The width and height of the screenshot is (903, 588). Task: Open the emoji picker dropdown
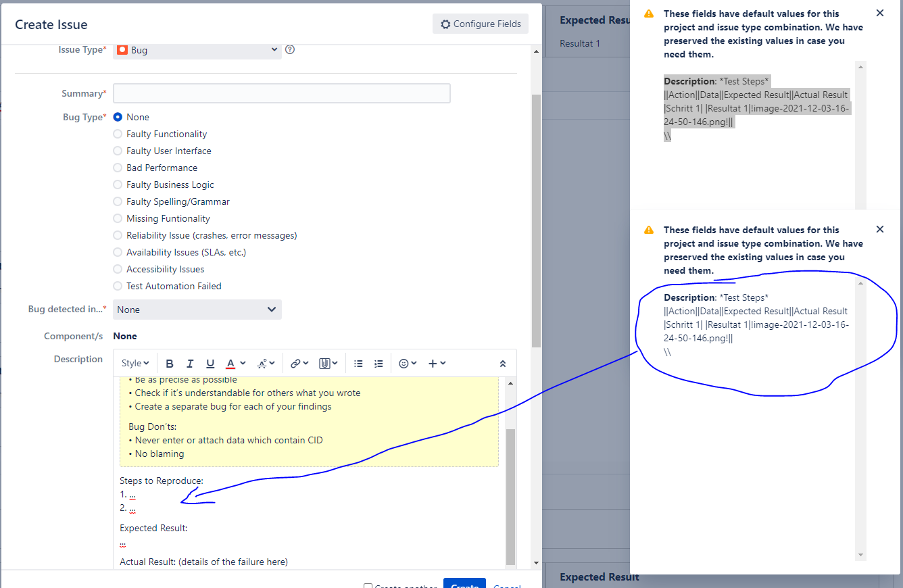(x=408, y=364)
